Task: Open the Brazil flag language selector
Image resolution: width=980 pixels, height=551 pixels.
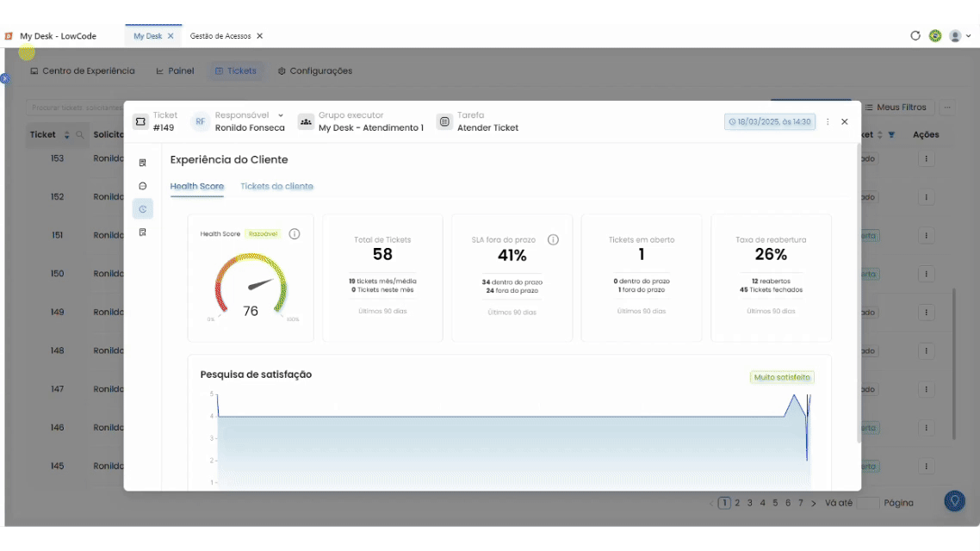Action: [x=935, y=35]
